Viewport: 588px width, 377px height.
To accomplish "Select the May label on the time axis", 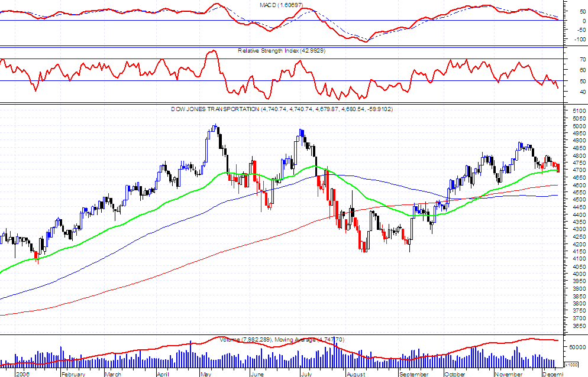I will point(206,374).
